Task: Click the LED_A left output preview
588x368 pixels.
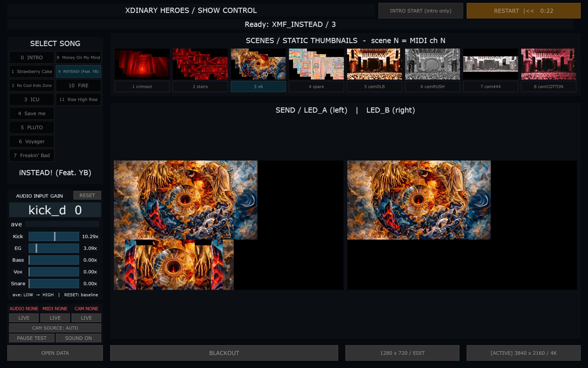Action: coord(229,225)
